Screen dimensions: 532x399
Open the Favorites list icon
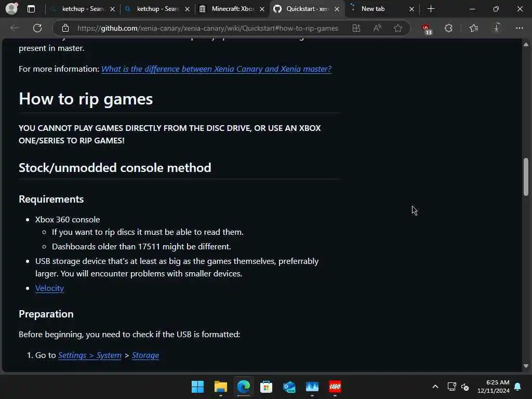pyautogui.click(x=474, y=28)
